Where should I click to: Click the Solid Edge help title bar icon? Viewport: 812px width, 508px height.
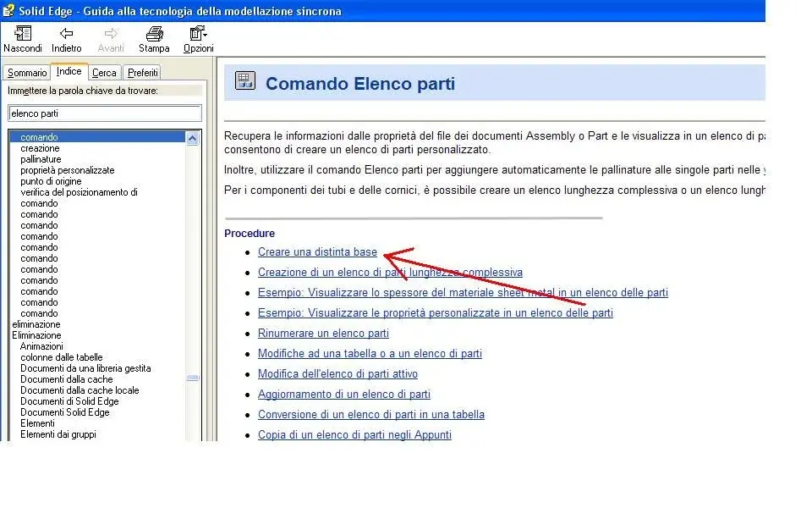8,11
